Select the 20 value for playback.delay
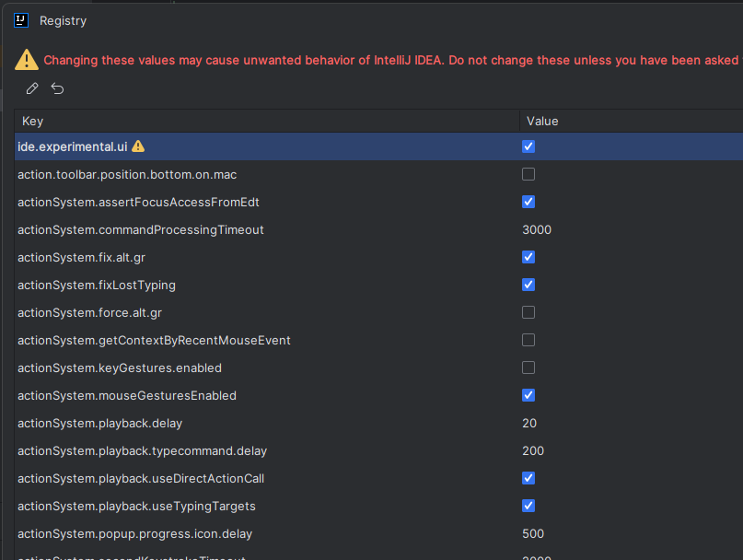 pyautogui.click(x=529, y=423)
